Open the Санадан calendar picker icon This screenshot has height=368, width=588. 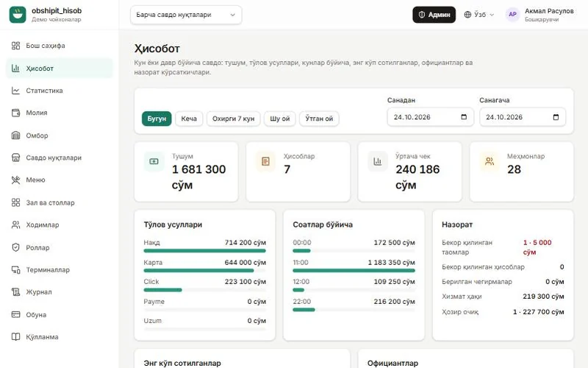(x=464, y=117)
